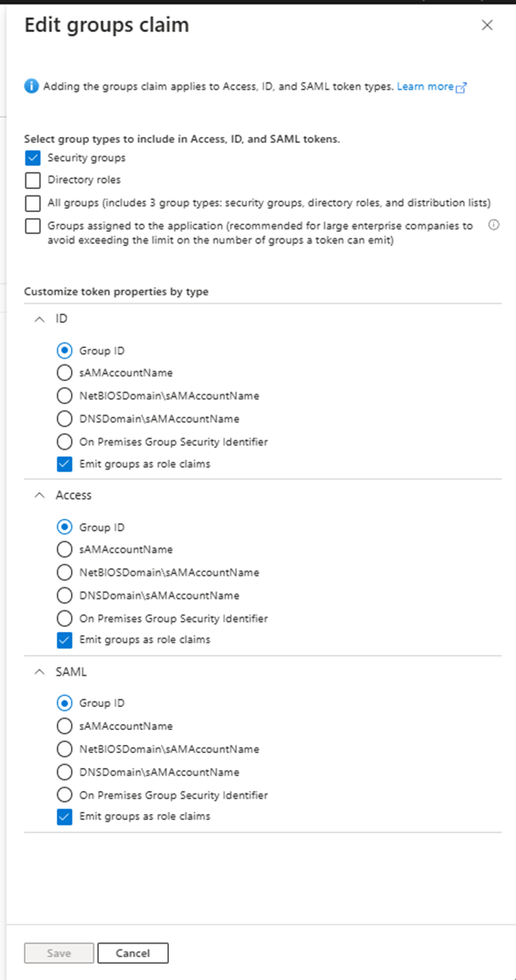Viewport: 516px width, 980px height.
Task: Open the Learn more link
Action: point(425,87)
